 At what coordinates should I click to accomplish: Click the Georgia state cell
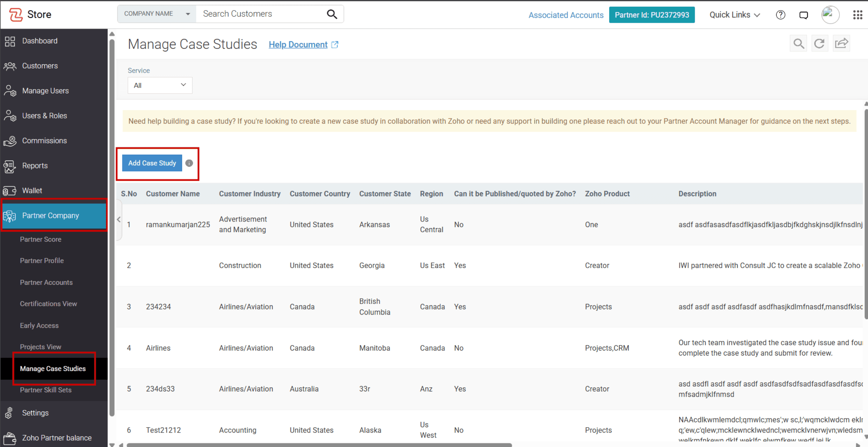[372, 266]
